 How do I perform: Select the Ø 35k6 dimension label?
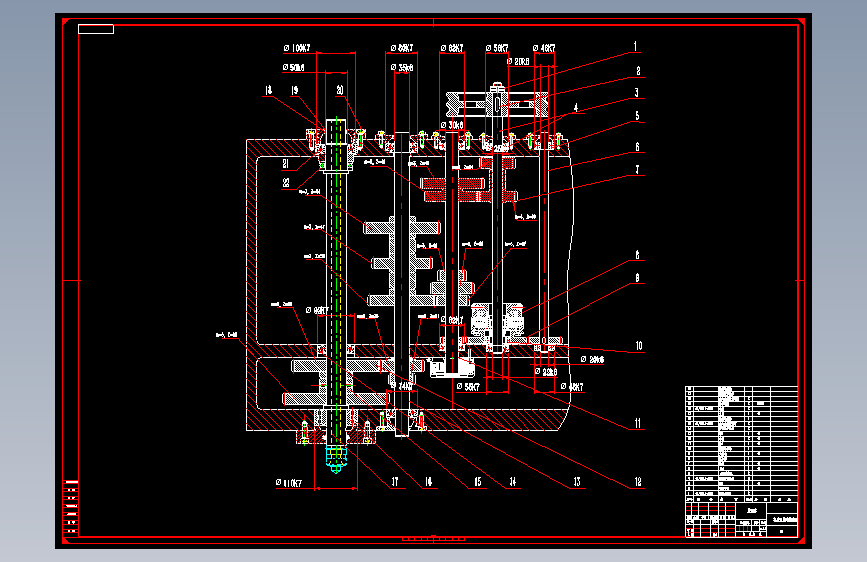coord(402,67)
